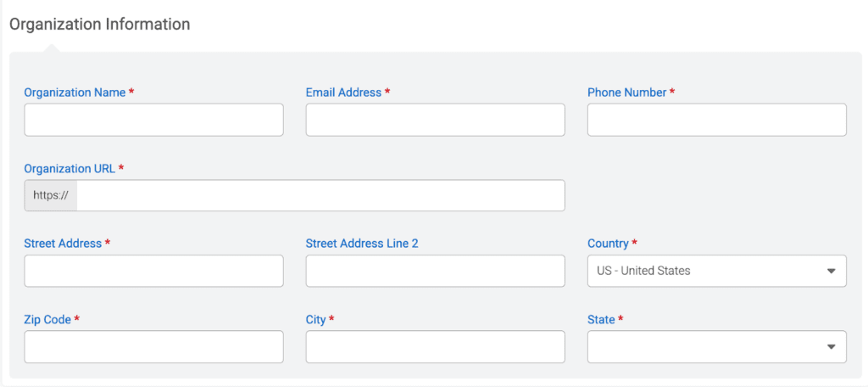Click the Zip Code input box
The image size is (868, 387).
153,346
